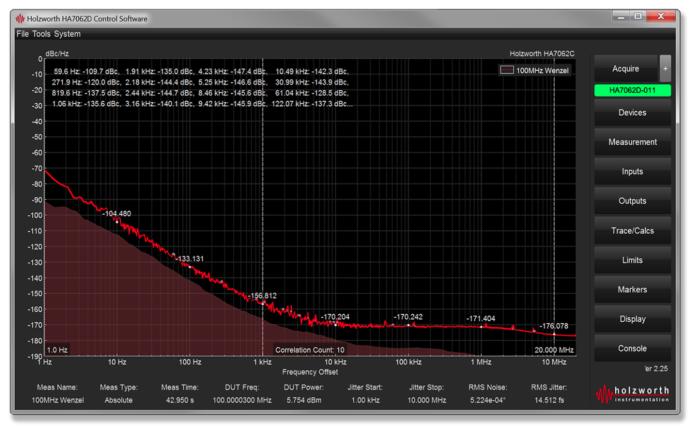691x427 pixels.
Task: Select the -176.078 marker at 10 MHz
Action: [554, 326]
